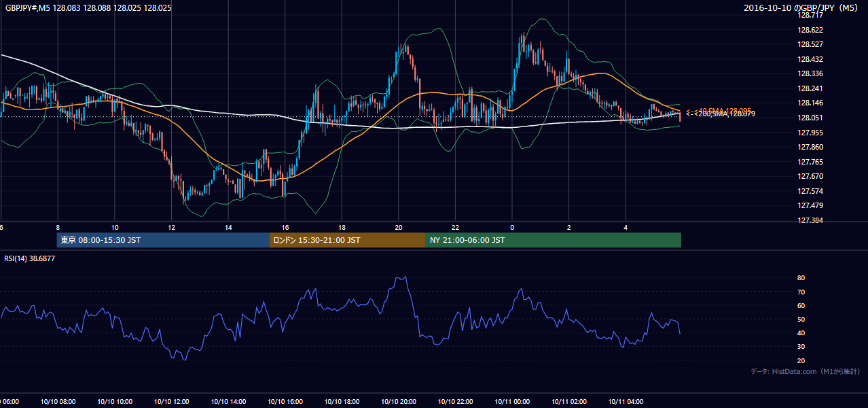Click price axis label 127.670
868x408 pixels.
coord(810,176)
